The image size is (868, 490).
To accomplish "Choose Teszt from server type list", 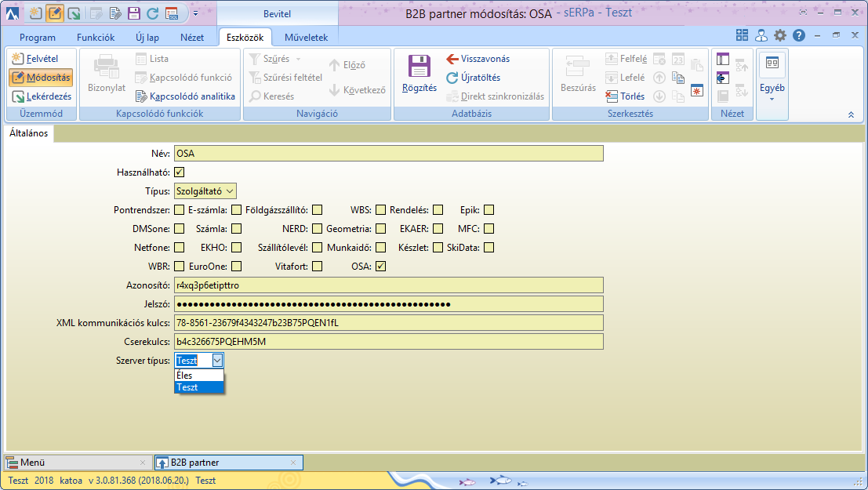I will 199,387.
